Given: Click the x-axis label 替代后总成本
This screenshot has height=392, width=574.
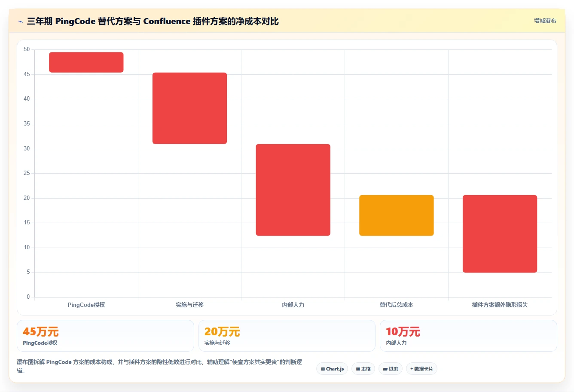Looking at the screenshot, I should point(397,305).
